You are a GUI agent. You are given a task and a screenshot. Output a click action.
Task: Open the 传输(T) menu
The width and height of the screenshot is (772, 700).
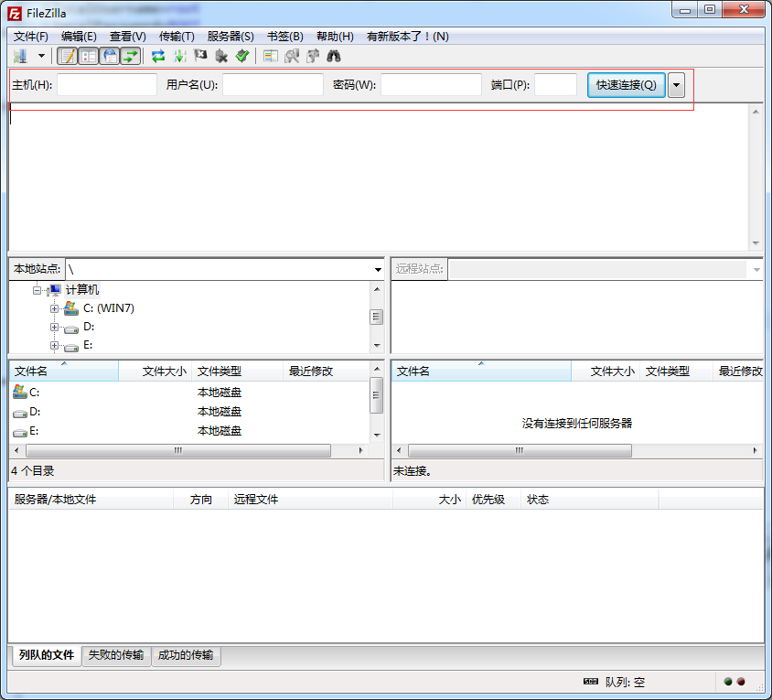point(177,37)
